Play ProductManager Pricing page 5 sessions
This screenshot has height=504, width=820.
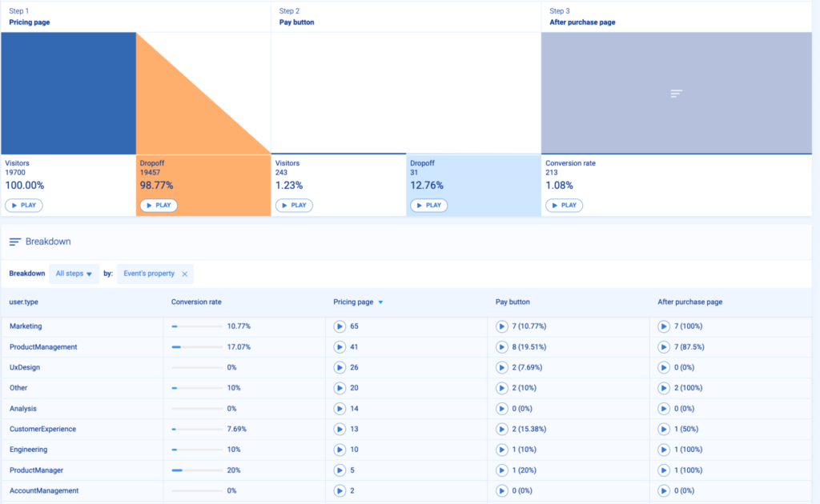click(340, 470)
